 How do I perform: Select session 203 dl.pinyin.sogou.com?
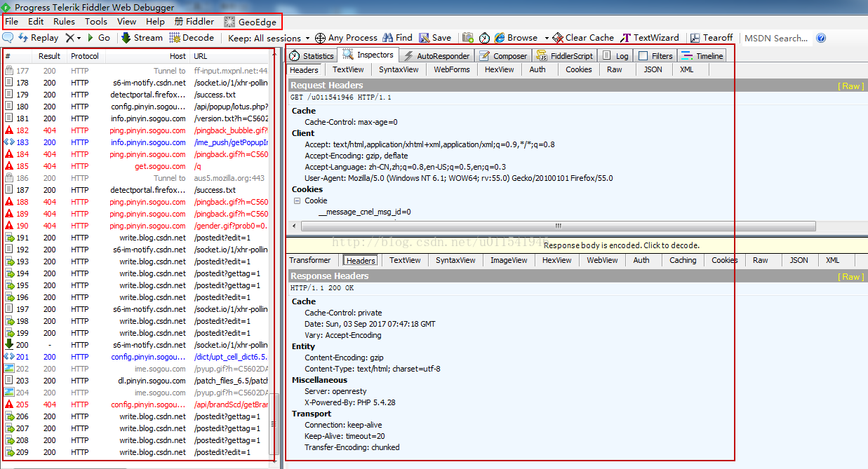pyautogui.click(x=136, y=381)
